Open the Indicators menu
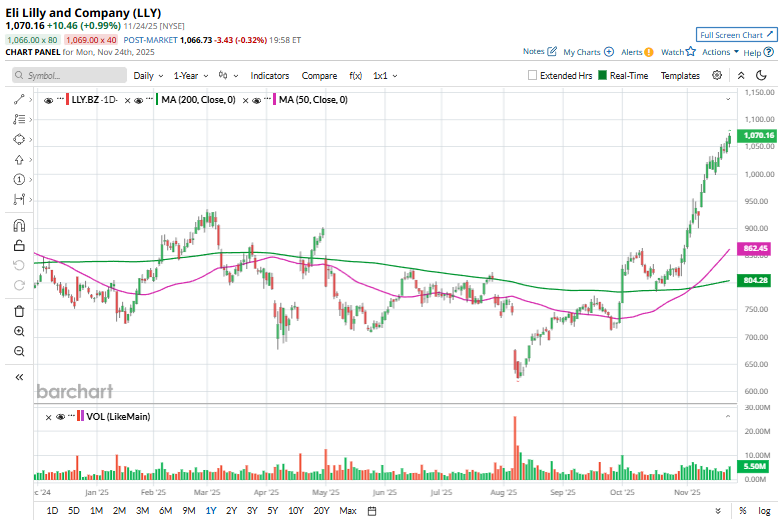This screenshot has width=780, height=523. pyautogui.click(x=269, y=75)
